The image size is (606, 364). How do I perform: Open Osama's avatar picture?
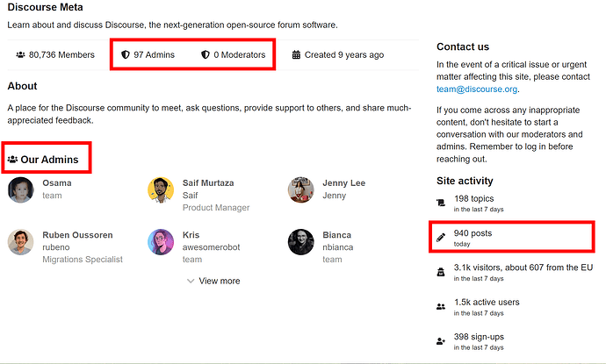tap(21, 190)
